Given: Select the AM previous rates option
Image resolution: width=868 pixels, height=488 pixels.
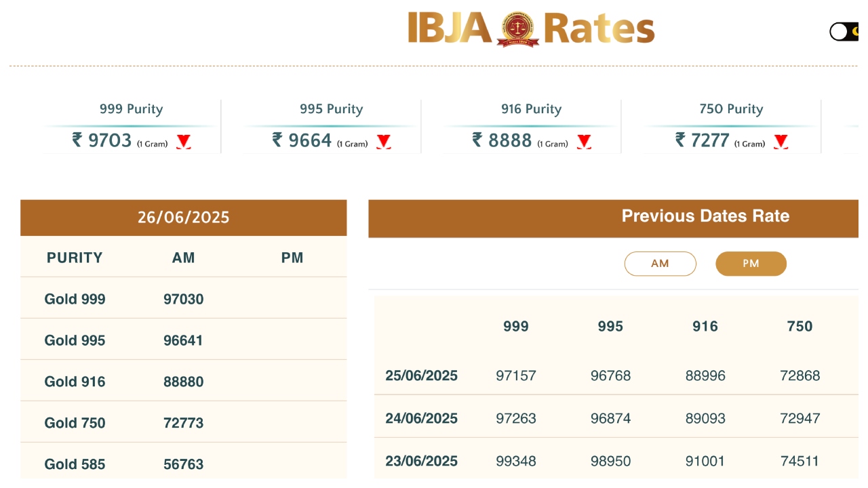Looking at the screenshot, I should click(660, 264).
